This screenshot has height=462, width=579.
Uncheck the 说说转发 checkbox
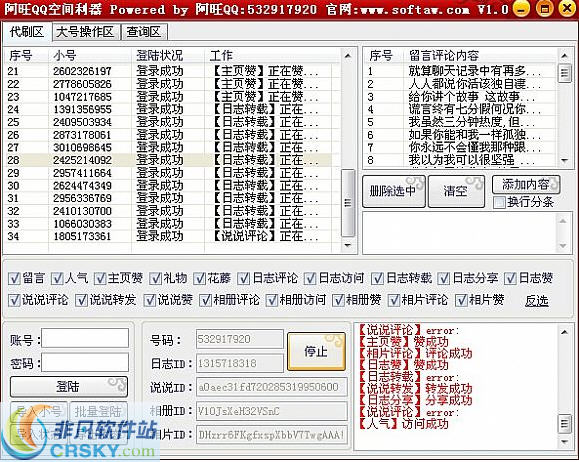(x=81, y=300)
